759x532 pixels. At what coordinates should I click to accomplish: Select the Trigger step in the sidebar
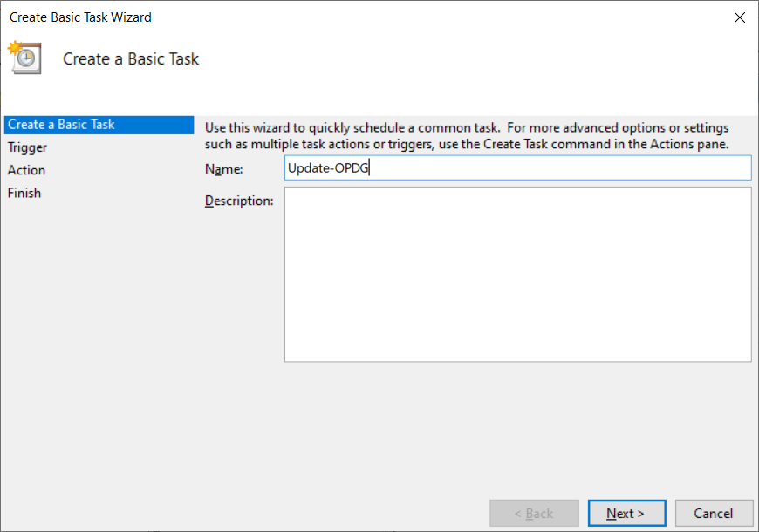point(27,147)
